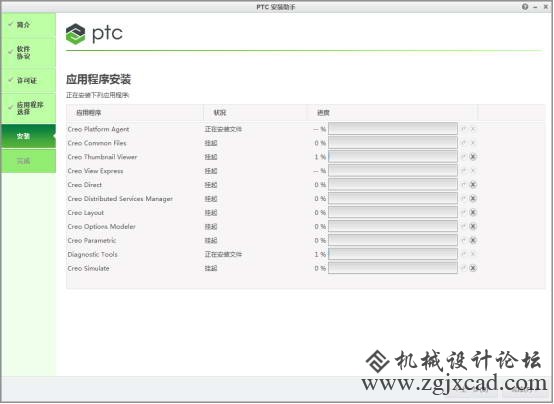Select the Creo Thumbnail Viewer row name
Viewport: 554px width, 404px height.
click(102, 157)
